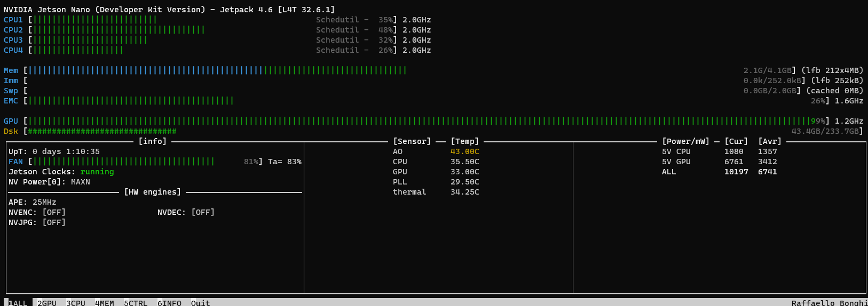Click the Swp label
This screenshot has height=306, width=868.
(11, 91)
